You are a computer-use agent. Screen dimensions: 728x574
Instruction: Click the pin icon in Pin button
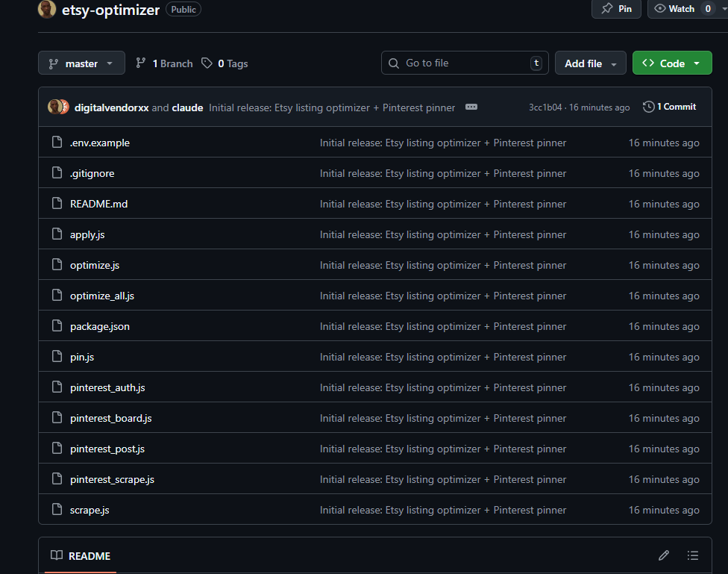(x=607, y=8)
